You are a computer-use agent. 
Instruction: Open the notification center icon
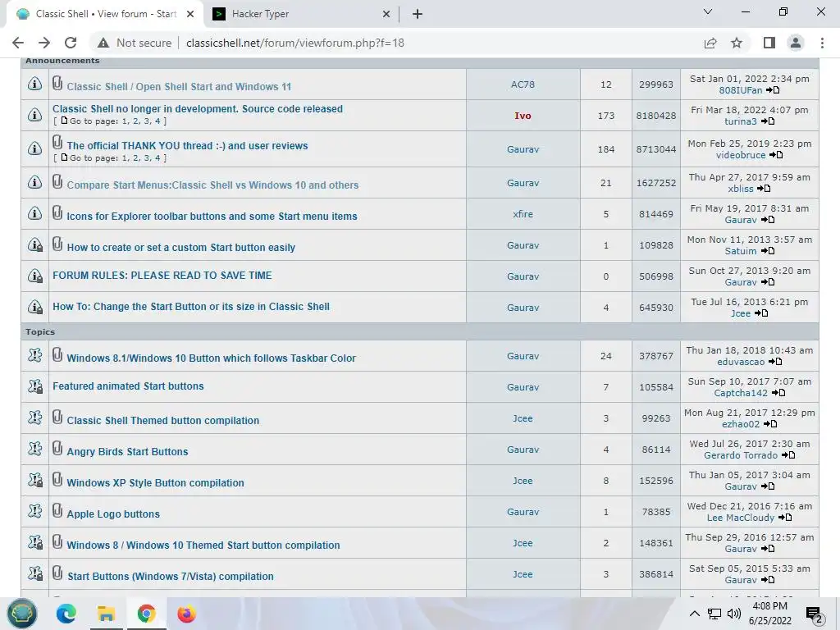coord(814,615)
